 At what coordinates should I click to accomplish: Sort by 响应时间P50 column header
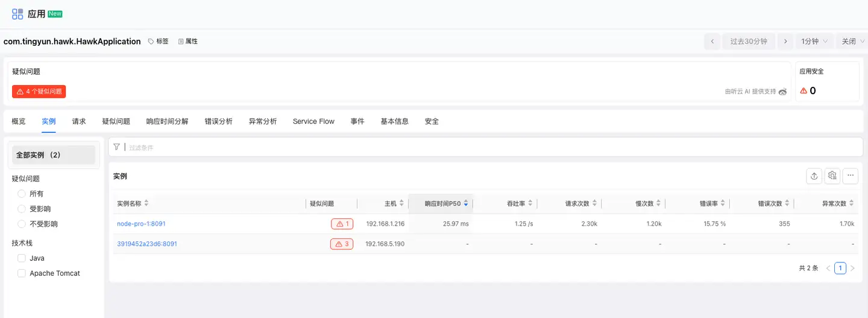(442, 204)
